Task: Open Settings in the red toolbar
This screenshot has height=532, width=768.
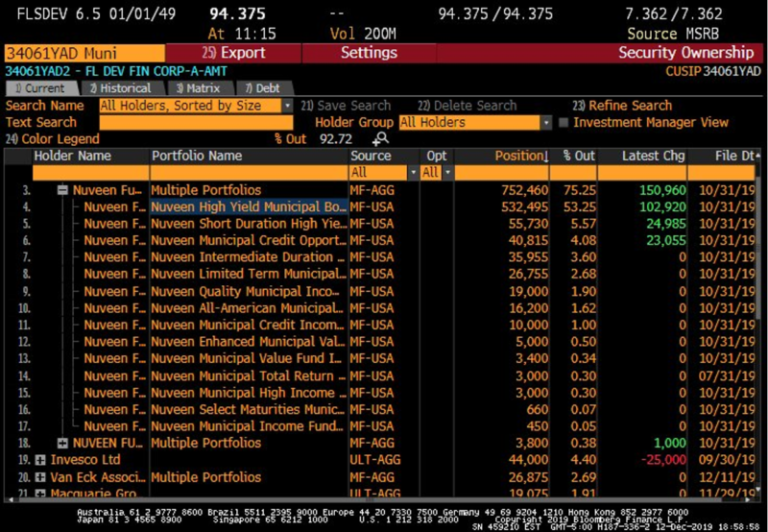Action: (369, 53)
